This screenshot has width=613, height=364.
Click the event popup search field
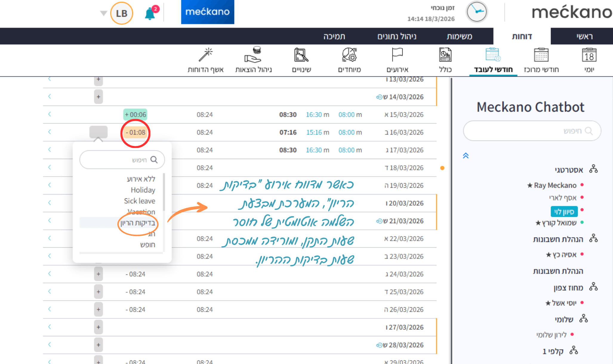(122, 160)
